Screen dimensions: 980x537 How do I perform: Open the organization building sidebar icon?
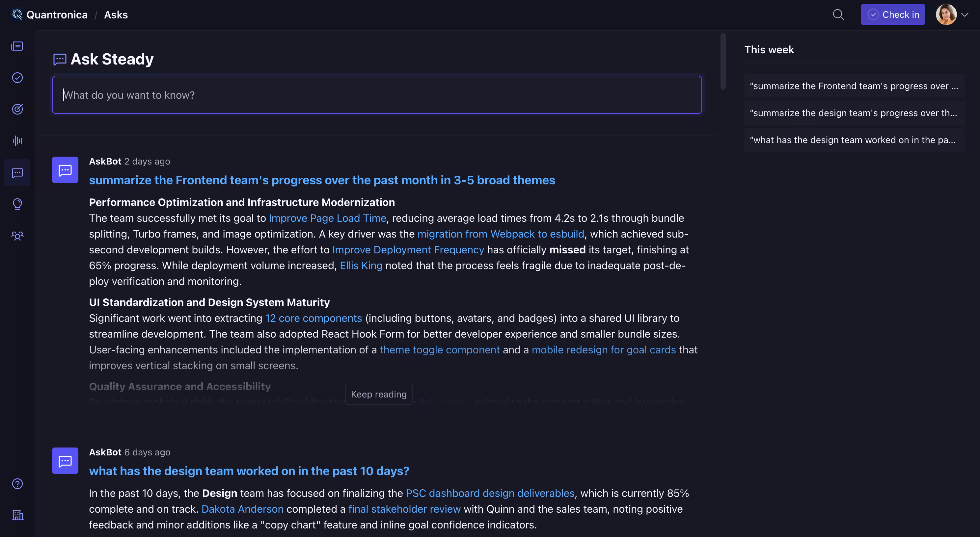tap(17, 515)
